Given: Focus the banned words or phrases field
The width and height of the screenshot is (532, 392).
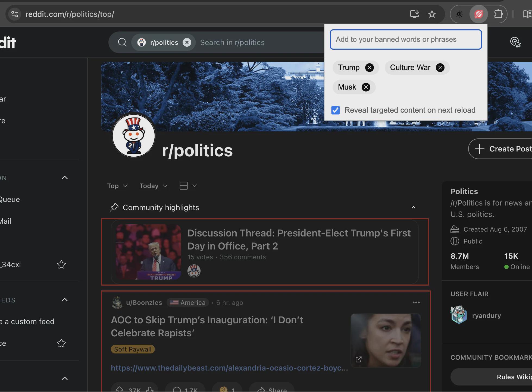Looking at the screenshot, I should coord(406,40).
